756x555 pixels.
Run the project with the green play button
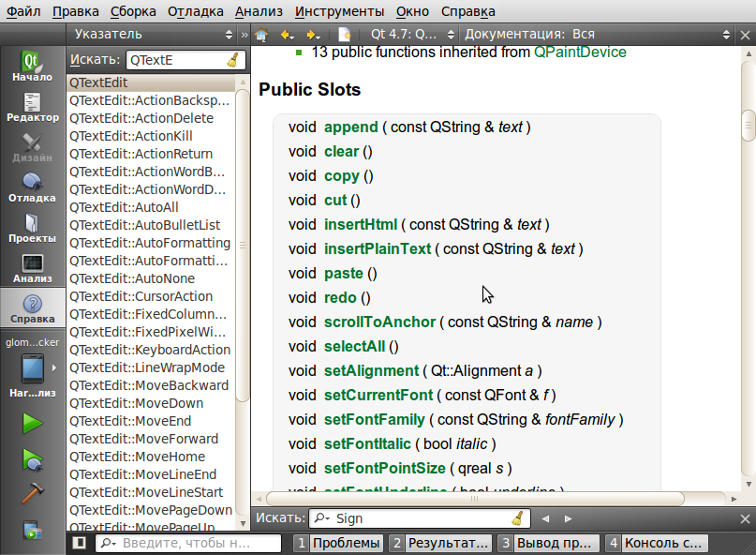31,424
